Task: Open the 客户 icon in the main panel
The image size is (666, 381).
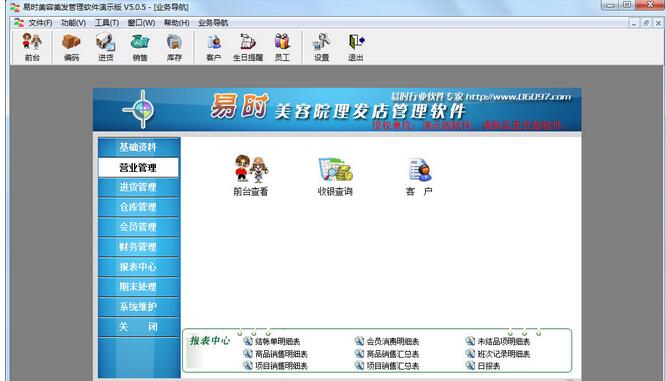Action: click(419, 177)
